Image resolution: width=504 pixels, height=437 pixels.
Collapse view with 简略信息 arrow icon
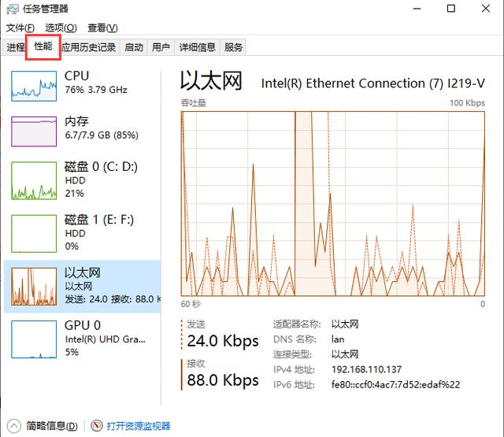click(x=13, y=426)
